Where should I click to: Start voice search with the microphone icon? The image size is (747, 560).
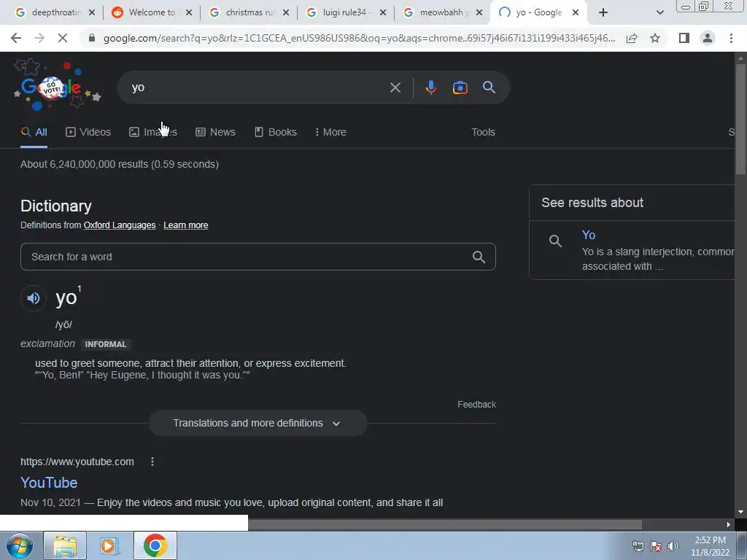(x=430, y=87)
